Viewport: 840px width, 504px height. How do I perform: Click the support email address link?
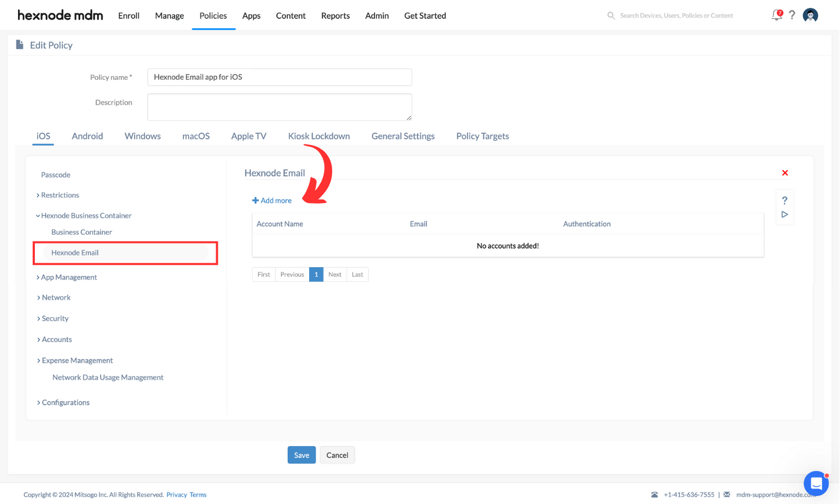[776, 495]
